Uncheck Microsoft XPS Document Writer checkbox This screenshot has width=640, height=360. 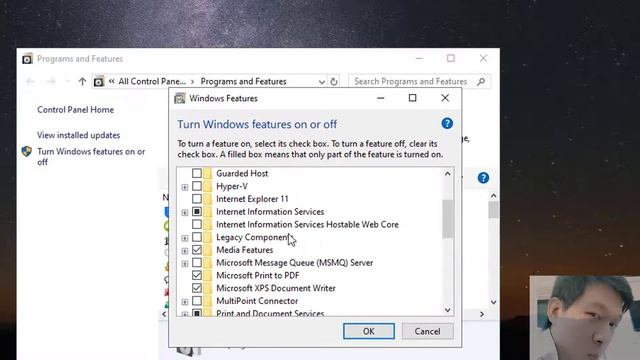(x=197, y=288)
